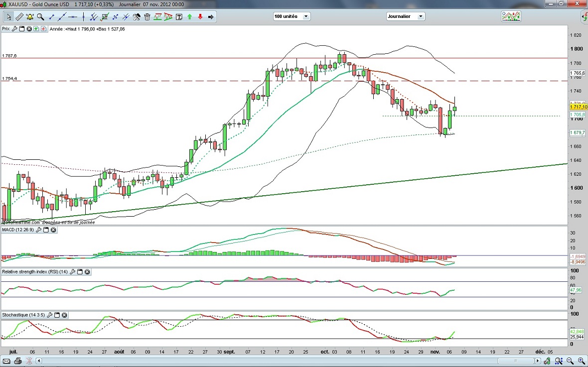The image size is (588, 367).
Task: Remove the MACD indicator panel
Action: tap(53, 230)
